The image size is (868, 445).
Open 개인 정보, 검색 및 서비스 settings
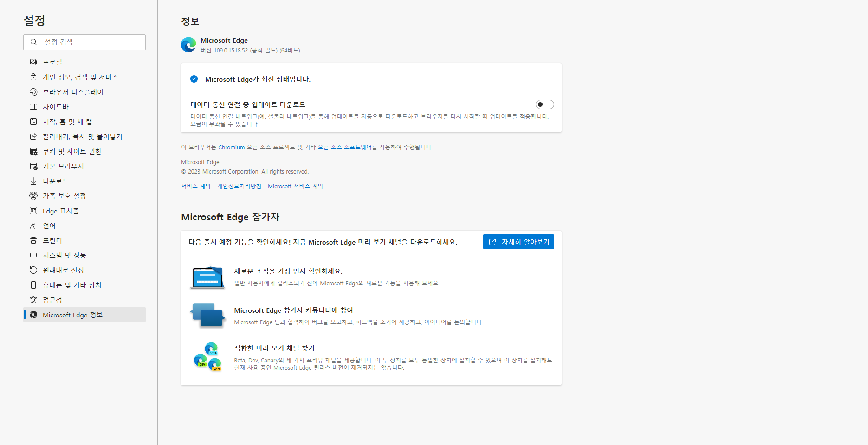84,77
